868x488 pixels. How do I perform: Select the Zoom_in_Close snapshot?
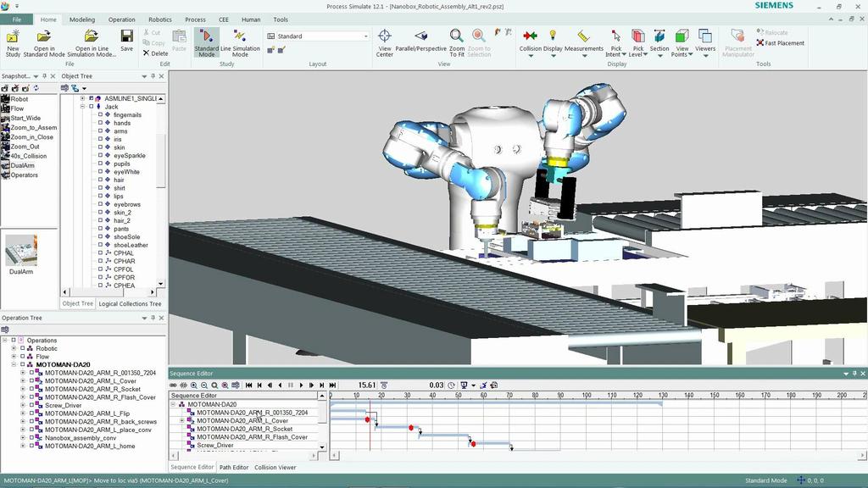click(31, 137)
